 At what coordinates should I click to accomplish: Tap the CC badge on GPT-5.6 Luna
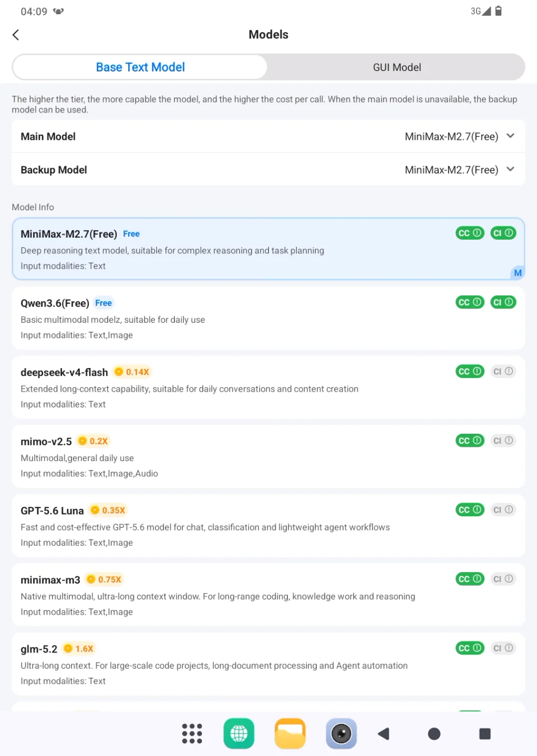[470, 509]
